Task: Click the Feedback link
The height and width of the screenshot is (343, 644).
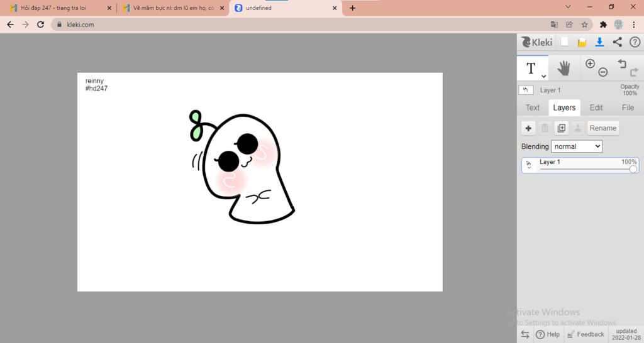Action: [x=586, y=334]
